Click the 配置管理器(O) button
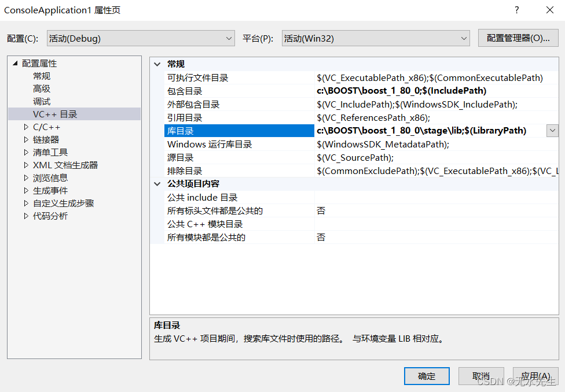Screen dimensions: 565x392 click(518, 38)
